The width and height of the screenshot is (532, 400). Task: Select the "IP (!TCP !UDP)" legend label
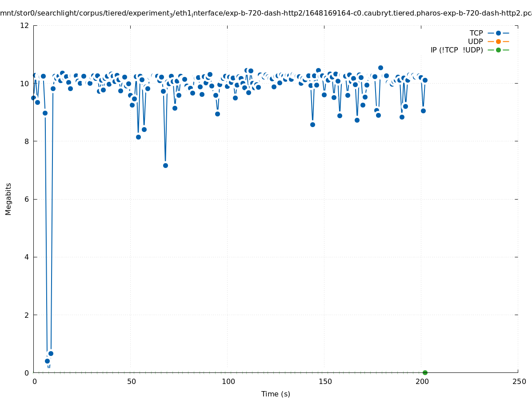[456, 50]
